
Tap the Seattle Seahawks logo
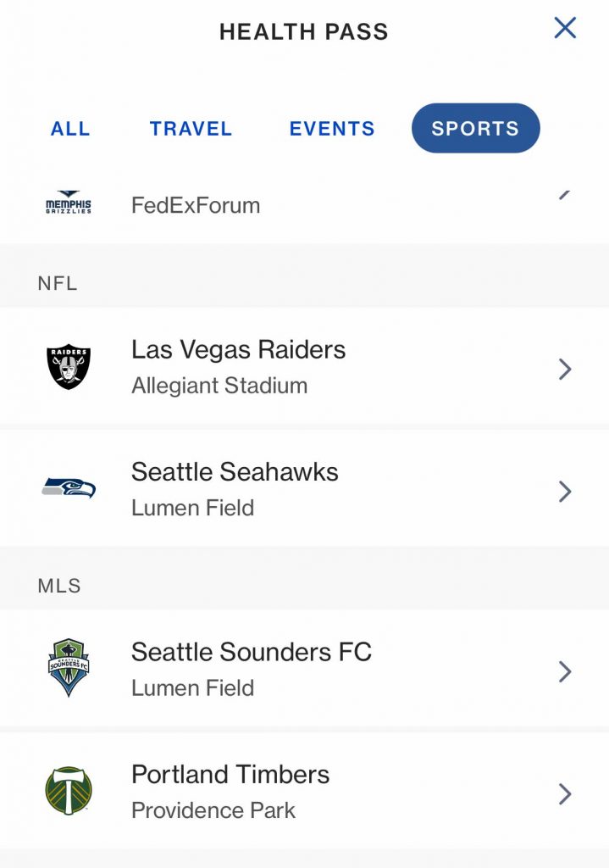tap(69, 488)
